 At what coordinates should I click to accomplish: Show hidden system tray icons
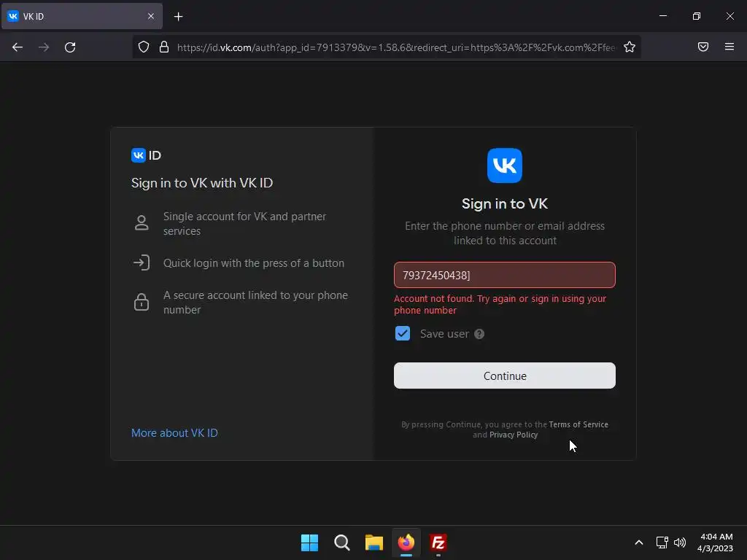[x=639, y=542]
